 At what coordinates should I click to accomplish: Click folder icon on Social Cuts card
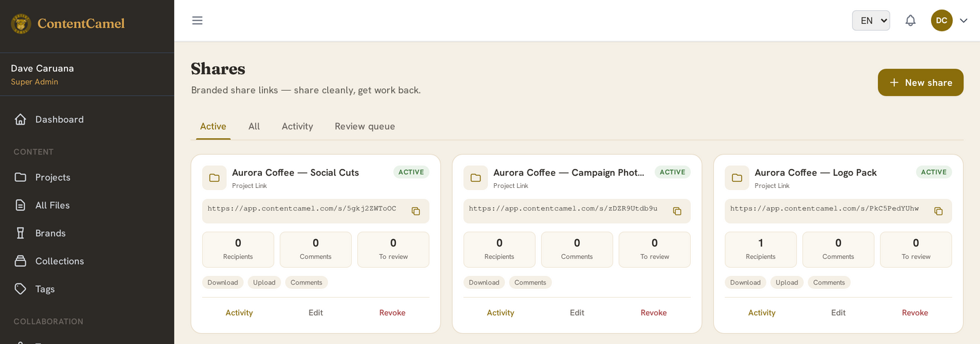tap(214, 178)
